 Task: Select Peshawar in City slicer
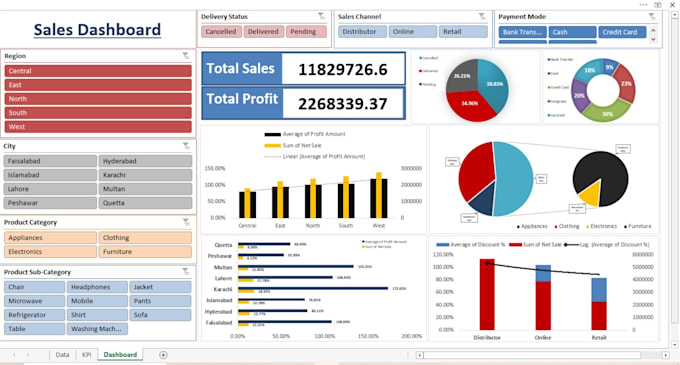point(50,202)
